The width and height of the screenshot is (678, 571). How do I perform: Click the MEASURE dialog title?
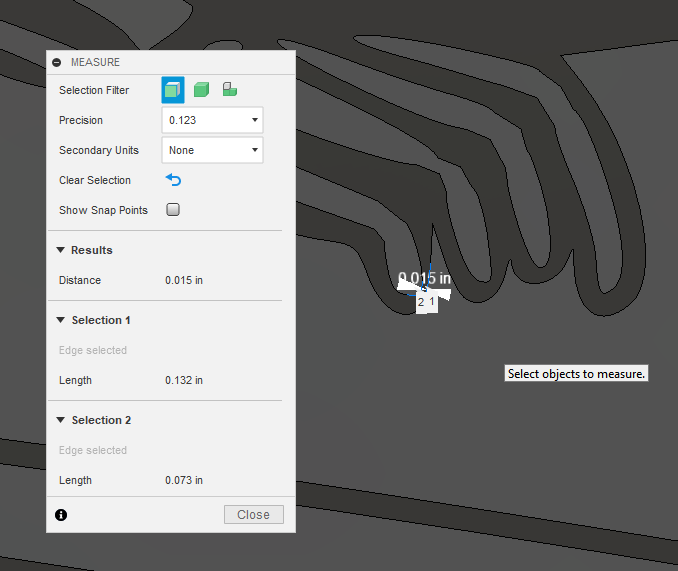[96, 62]
